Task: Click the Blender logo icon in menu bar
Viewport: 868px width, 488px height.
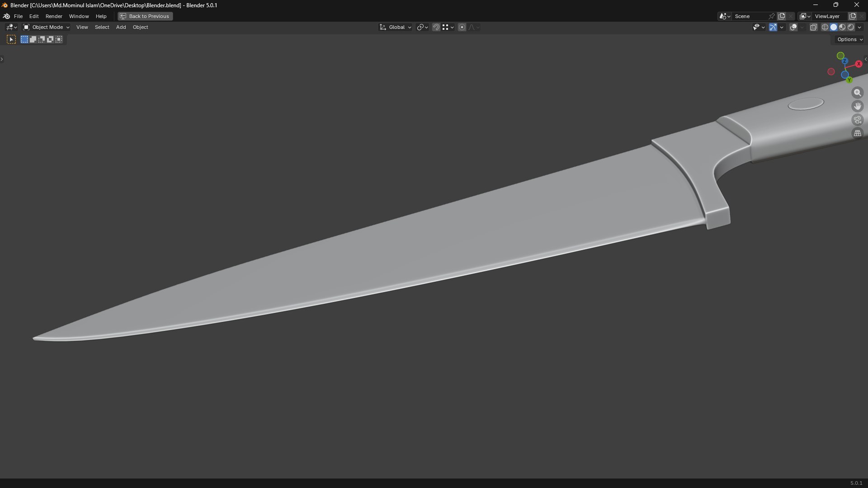Action: (7, 16)
